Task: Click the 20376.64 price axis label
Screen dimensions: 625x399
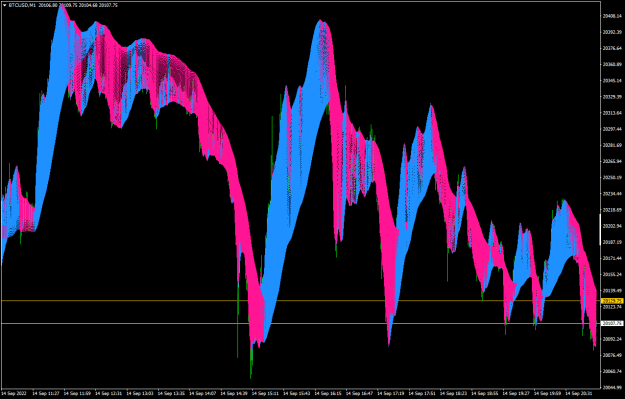Action: (612, 48)
